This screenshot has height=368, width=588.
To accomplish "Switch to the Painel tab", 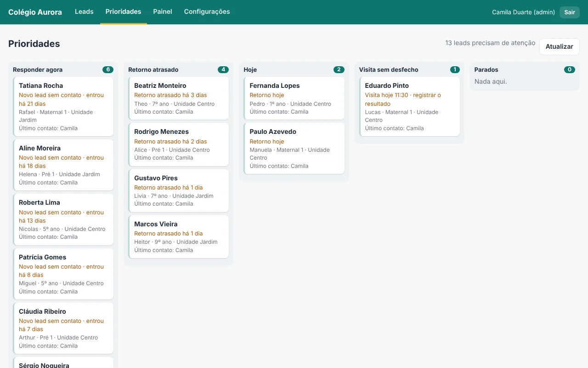I will 163,12.
